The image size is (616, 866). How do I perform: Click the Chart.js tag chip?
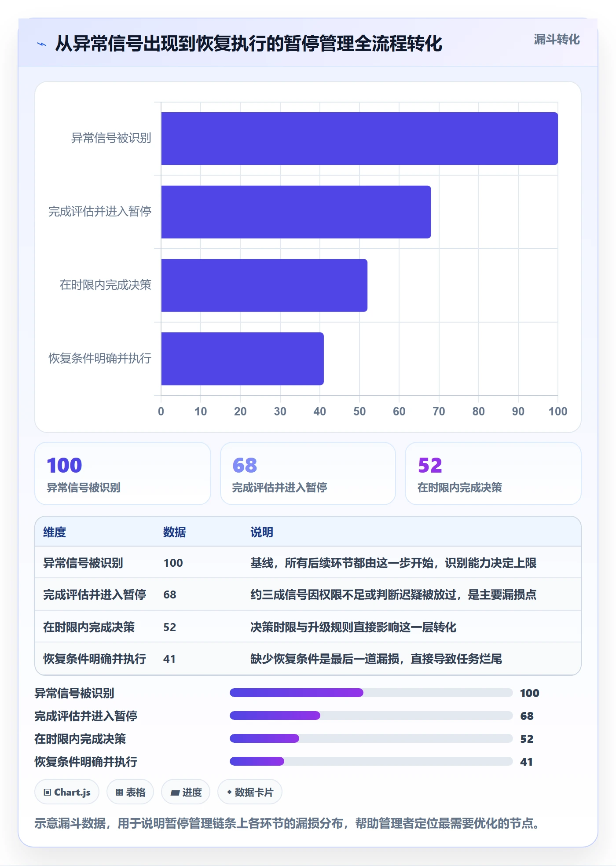(67, 792)
